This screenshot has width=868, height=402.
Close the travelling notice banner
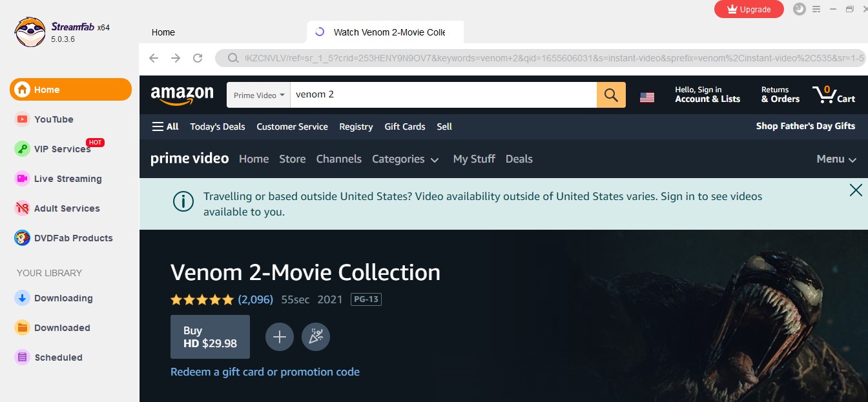(x=856, y=190)
